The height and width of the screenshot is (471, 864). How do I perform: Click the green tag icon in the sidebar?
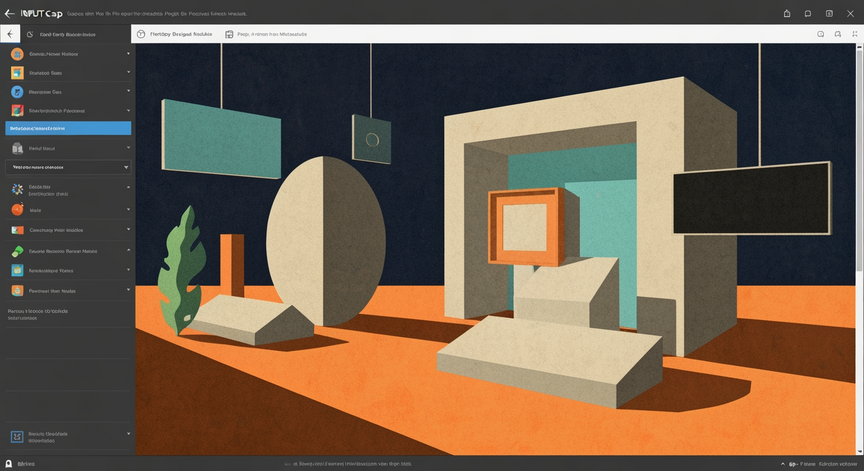[x=17, y=251]
